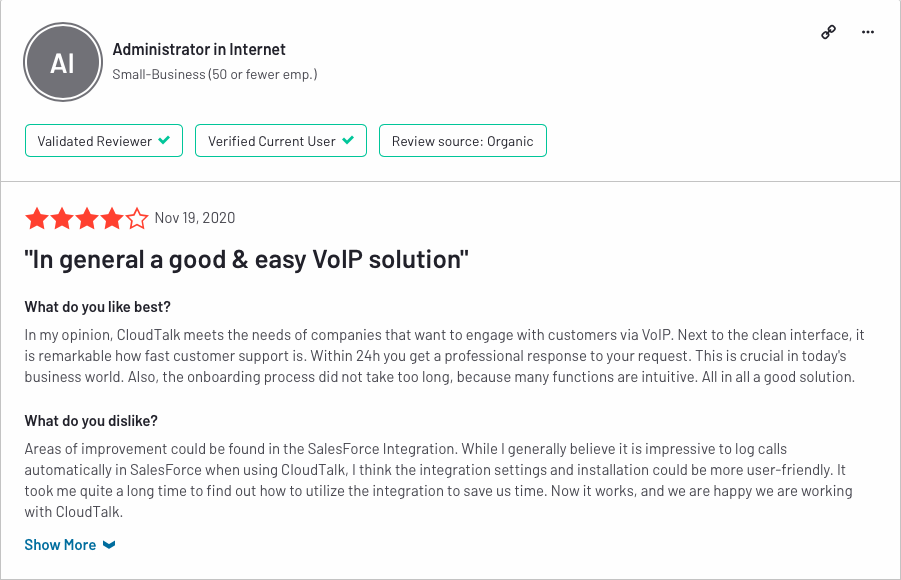This screenshot has width=901, height=580.
Task: Select the Verified Current User badge
Action: [281, 140]
